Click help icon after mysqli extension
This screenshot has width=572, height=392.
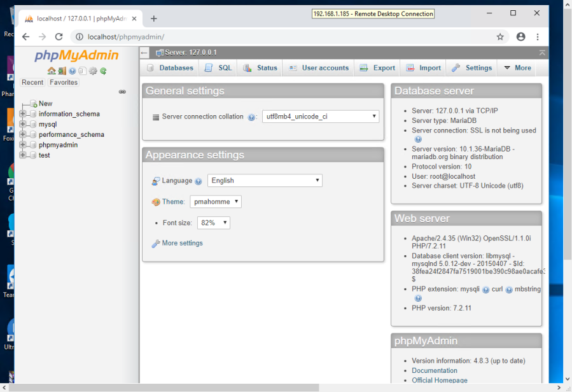(x=485, y=290)
